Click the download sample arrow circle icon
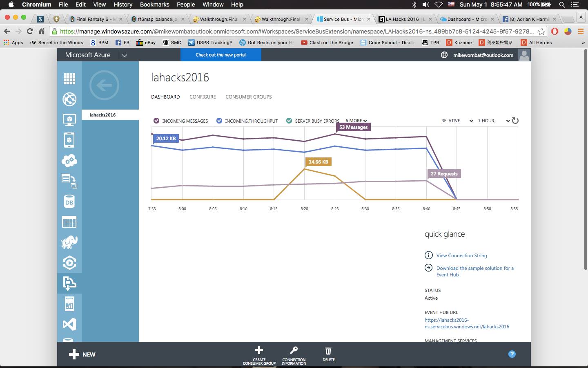This screenshot has height=368, width=588. click(429, 268)
